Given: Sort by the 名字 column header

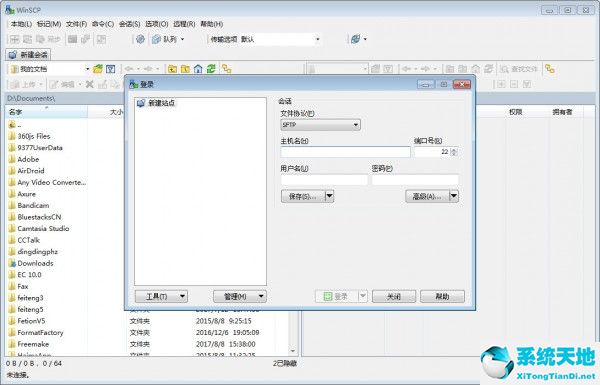Looking at the screenshot, I should [46, 112].
